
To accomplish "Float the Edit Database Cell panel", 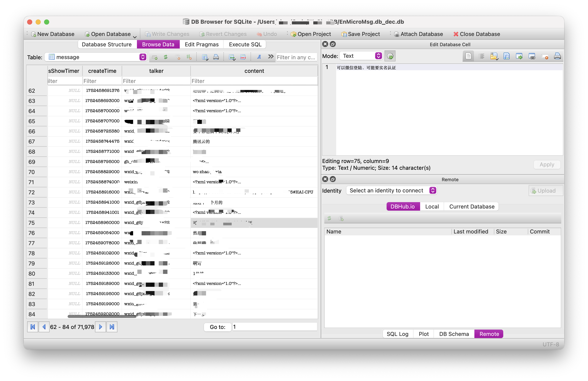I will (x=333, y=44).
